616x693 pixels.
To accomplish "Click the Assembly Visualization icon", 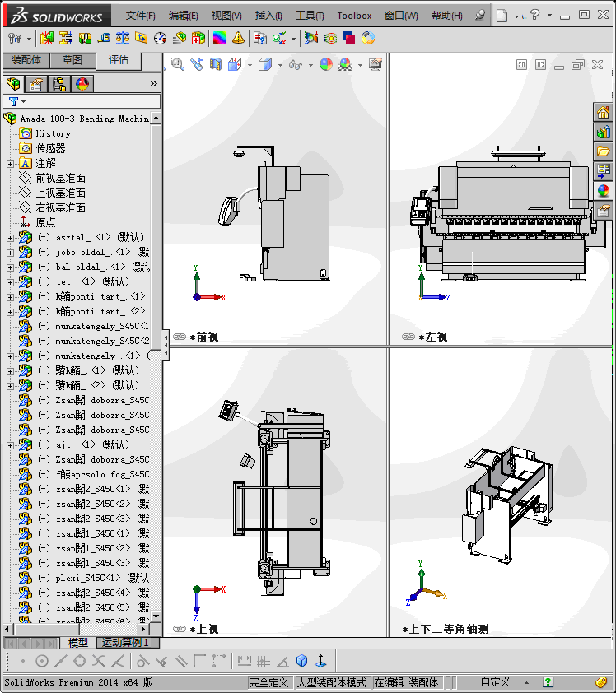I will pyautogui.click(x=179, y=39).
